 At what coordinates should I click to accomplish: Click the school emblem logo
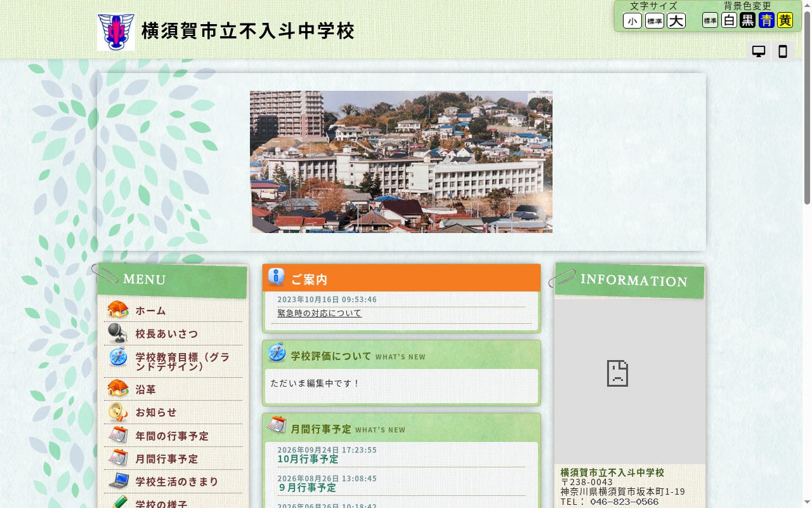tap(116, 32)
